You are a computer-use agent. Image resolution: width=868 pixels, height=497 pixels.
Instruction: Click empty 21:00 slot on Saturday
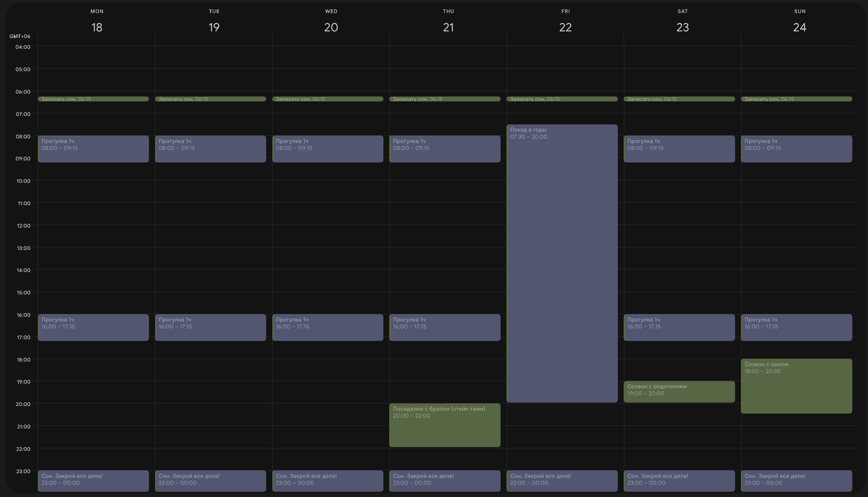coord(682,437)
